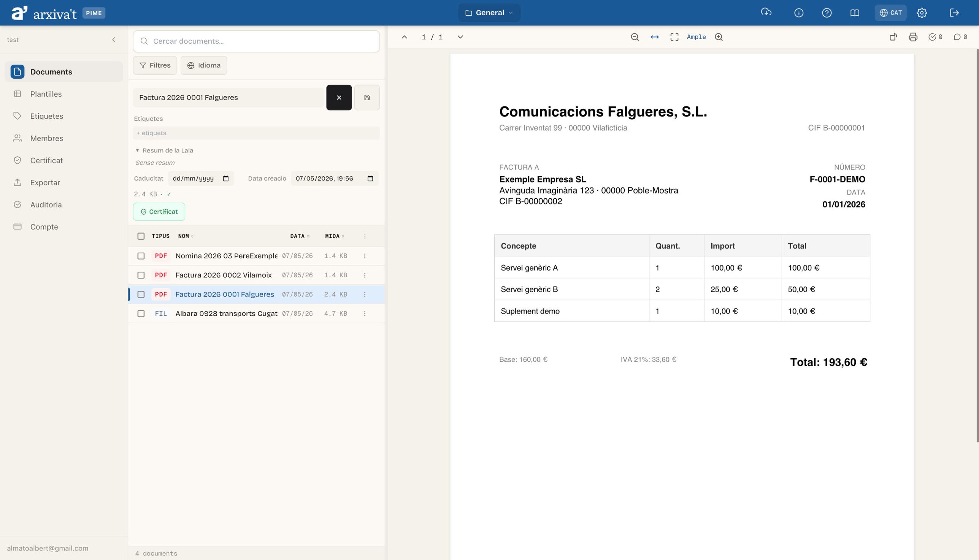
Task: Click the Ample zoom mode label
Action: (696, 37)
